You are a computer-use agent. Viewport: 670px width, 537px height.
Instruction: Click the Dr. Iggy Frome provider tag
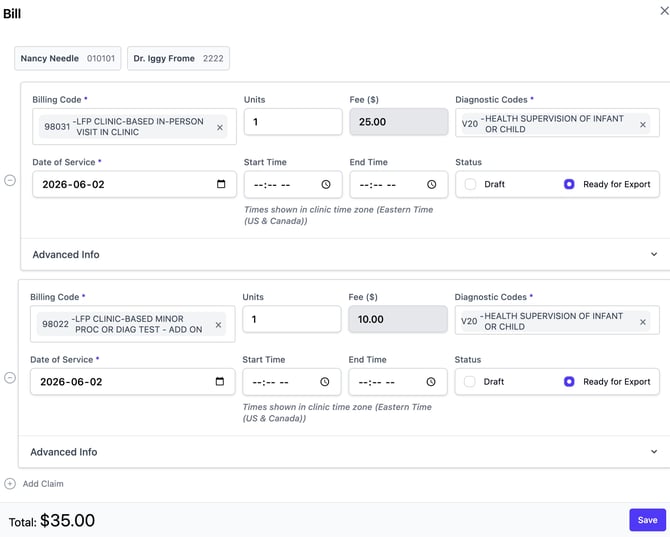click(x=178, y=58)
